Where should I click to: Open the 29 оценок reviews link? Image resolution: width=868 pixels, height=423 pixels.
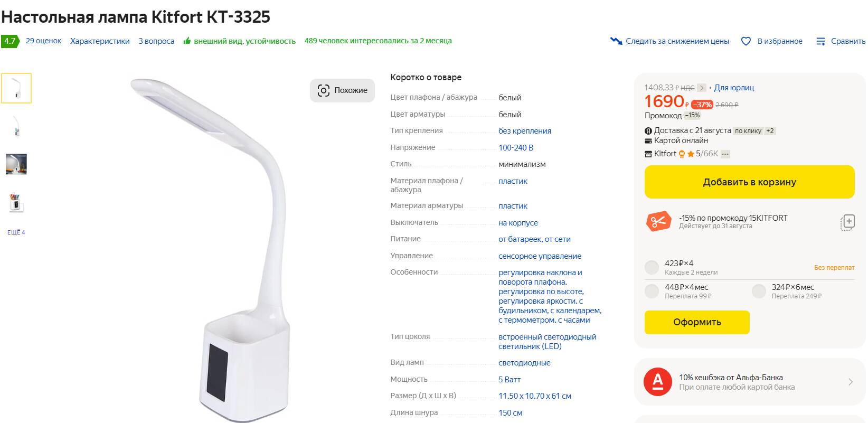pyautogui.click(x=43, y=41)
